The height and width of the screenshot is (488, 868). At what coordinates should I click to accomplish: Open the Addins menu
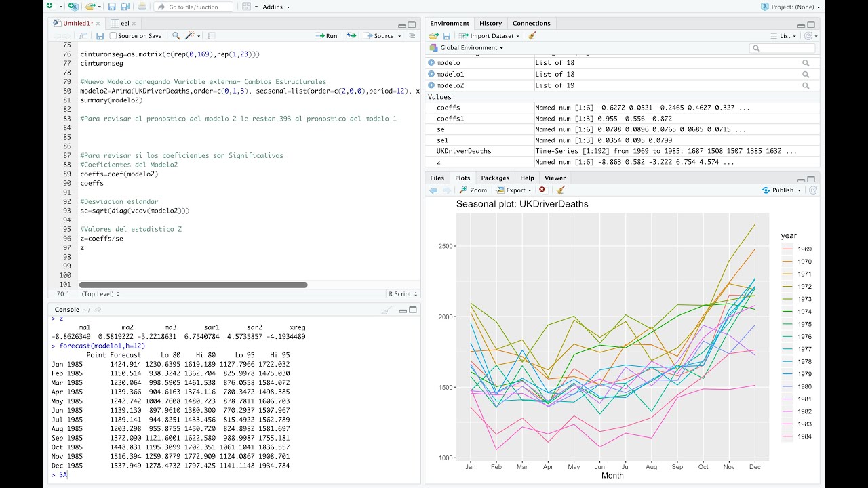(276, 7)
